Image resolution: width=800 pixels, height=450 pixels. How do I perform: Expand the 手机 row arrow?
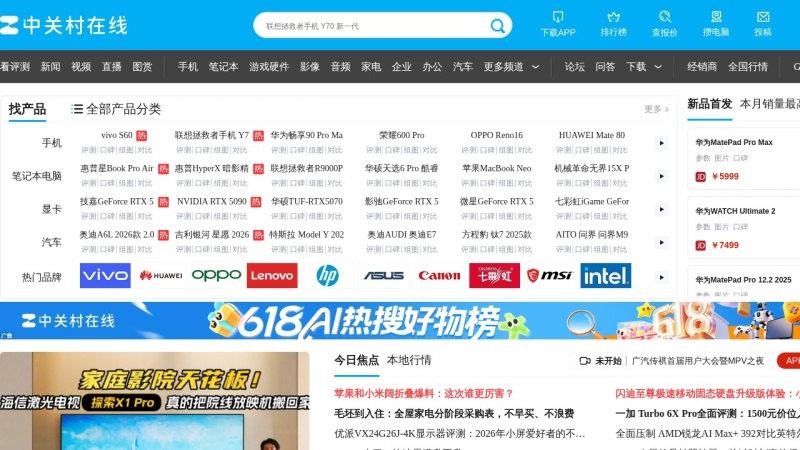point(661,143)
